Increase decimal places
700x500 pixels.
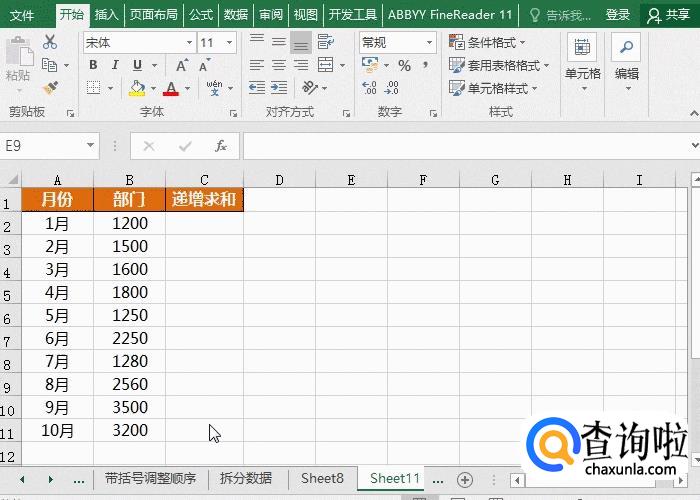pos(370,88)
